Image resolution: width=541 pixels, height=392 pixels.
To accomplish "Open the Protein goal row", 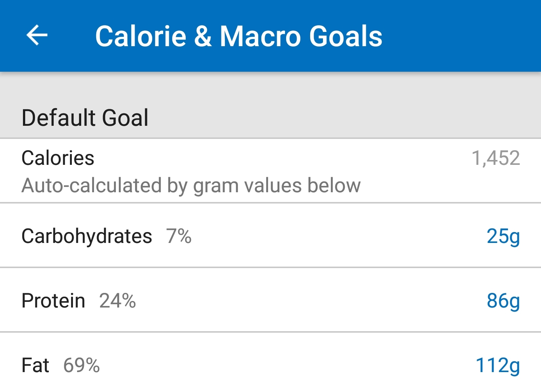I will click(270, 300).
